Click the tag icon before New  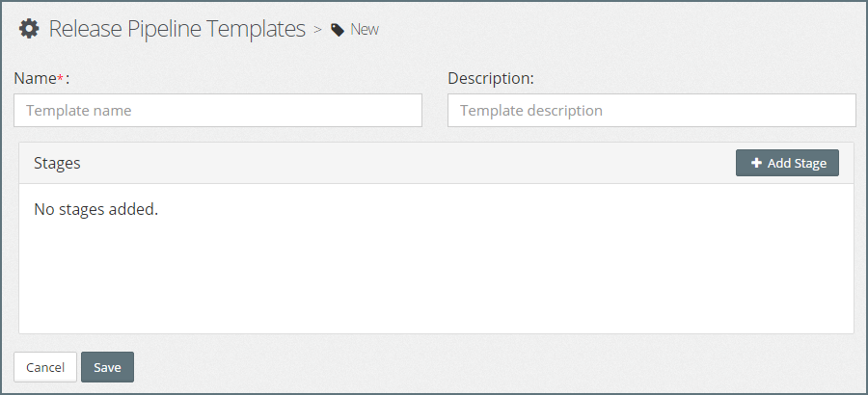[x=338, y=30]
